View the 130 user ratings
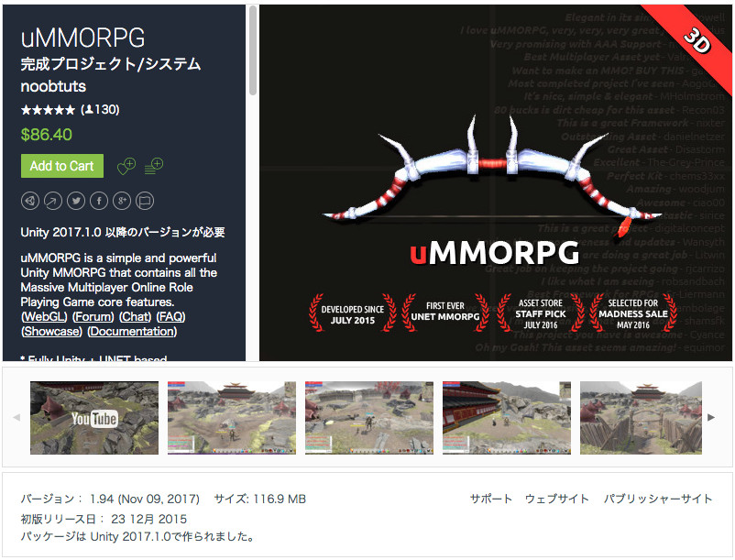The height and width of the screenshot is (560, 735). 100,110
